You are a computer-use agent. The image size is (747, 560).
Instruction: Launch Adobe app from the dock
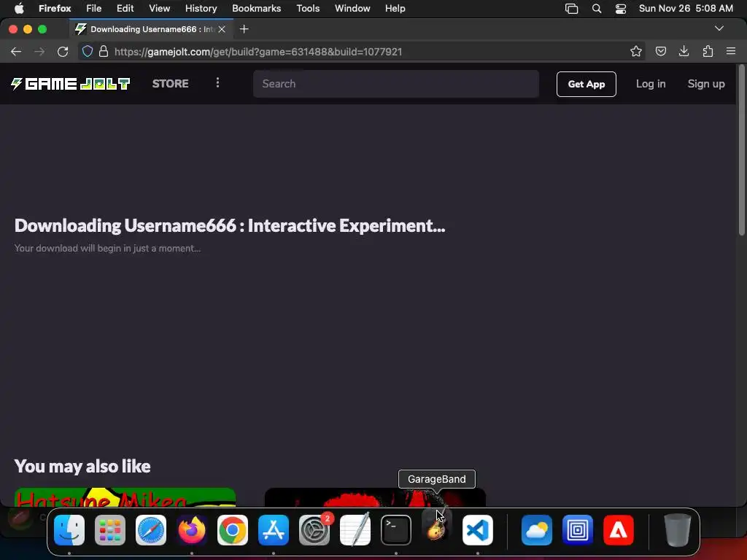click(619, 529)
